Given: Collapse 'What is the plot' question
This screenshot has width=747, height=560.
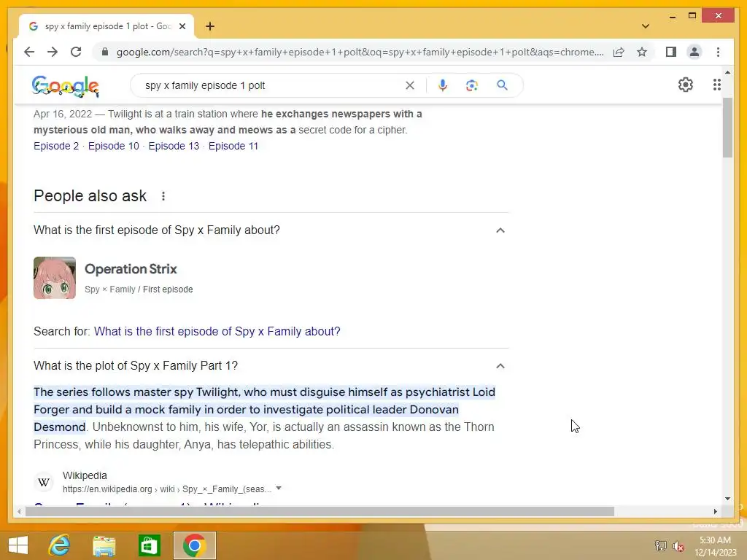Looking at the screenshot, I should tap(500, 366).
